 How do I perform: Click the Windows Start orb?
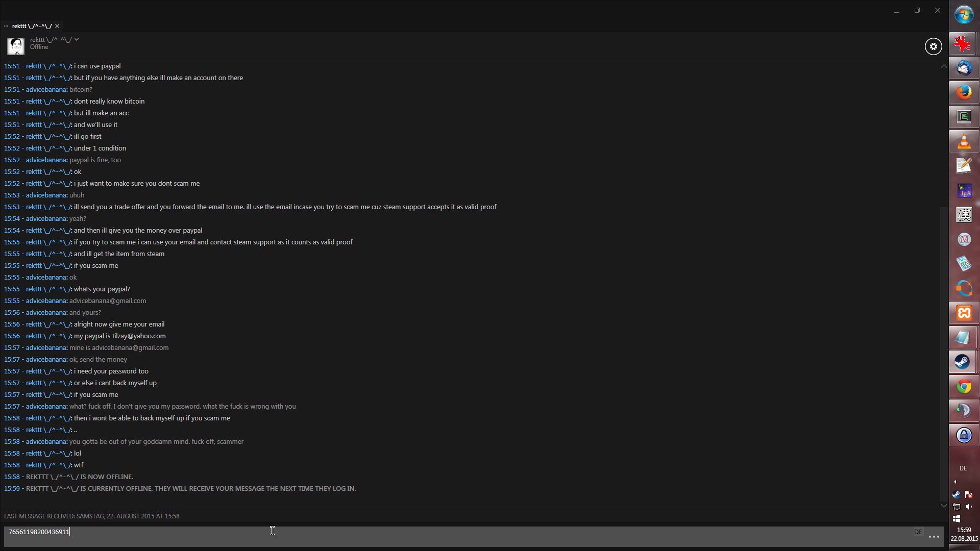964,15
